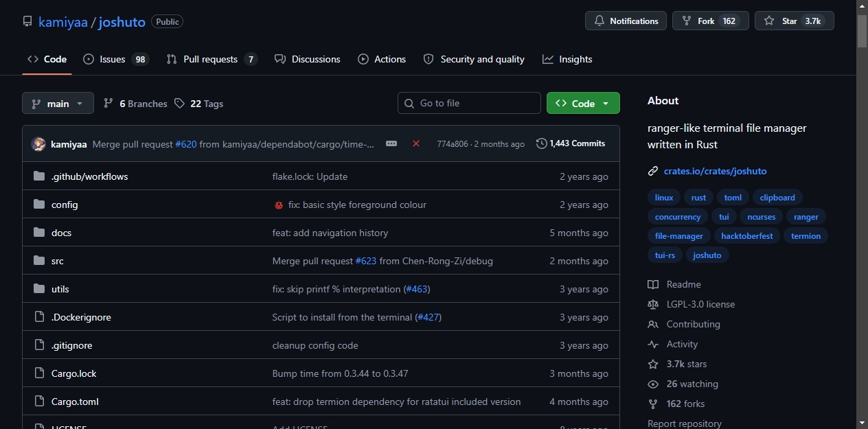Click the Cargo.toml file icon
The image size is (868, 429).
coord(39,402)
